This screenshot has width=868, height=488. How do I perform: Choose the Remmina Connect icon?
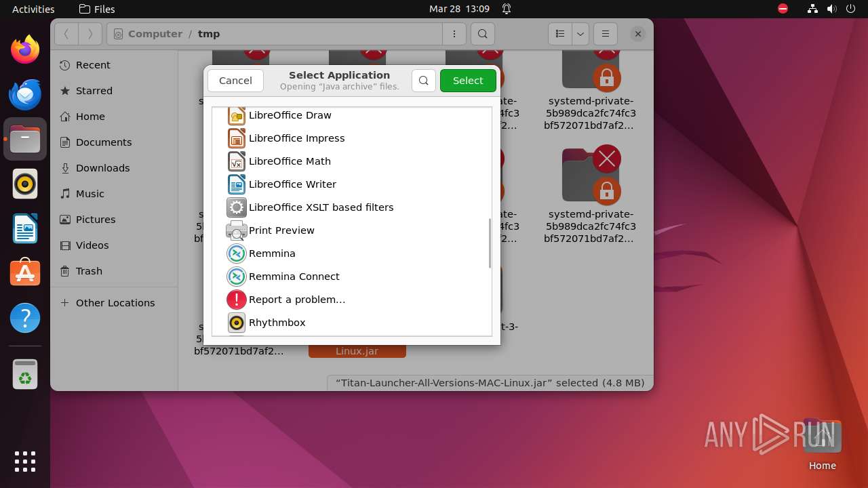[x=236, y=277]
